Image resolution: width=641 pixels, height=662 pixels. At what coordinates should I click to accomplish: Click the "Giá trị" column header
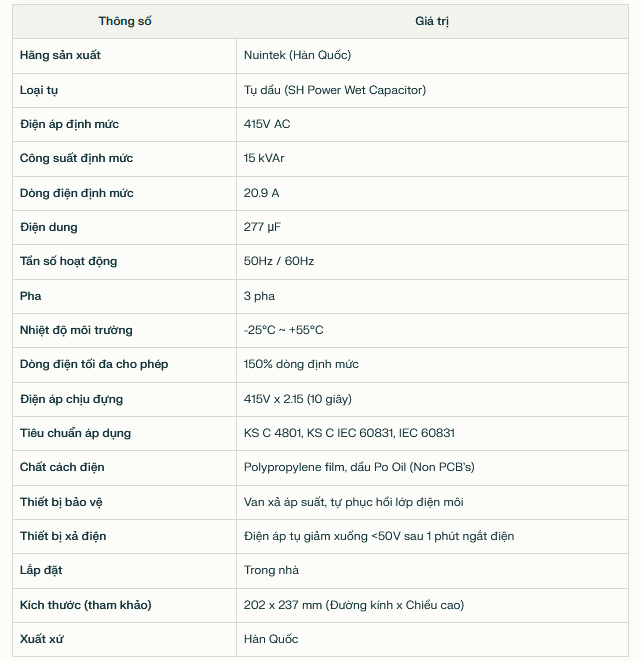[432, 21]
